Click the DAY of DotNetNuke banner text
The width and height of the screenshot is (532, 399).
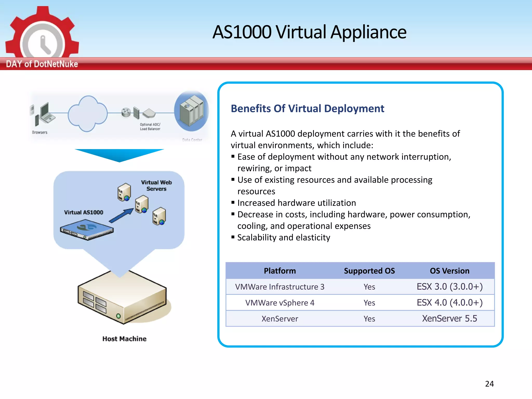[42, 64]
